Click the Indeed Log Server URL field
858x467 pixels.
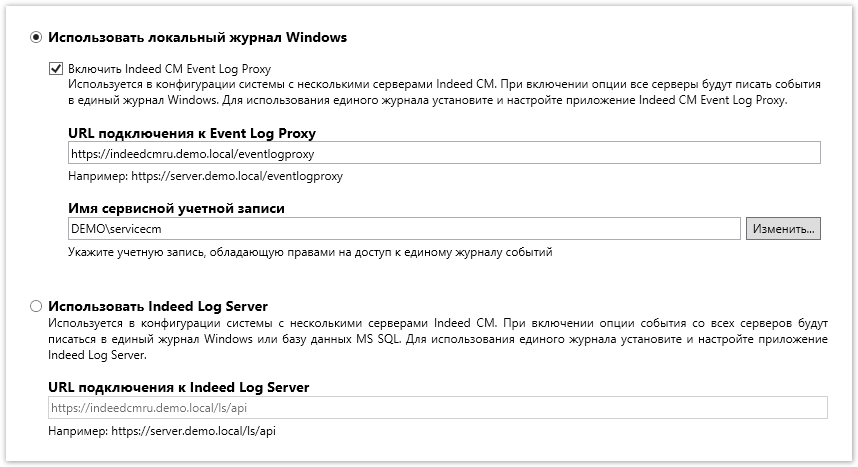tap(437, 407)
